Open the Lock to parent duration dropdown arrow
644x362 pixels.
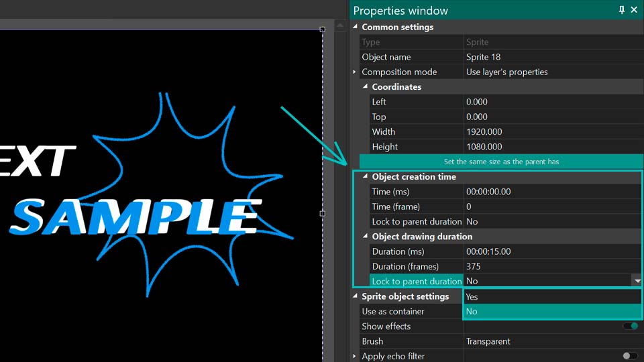click(637, 281)
